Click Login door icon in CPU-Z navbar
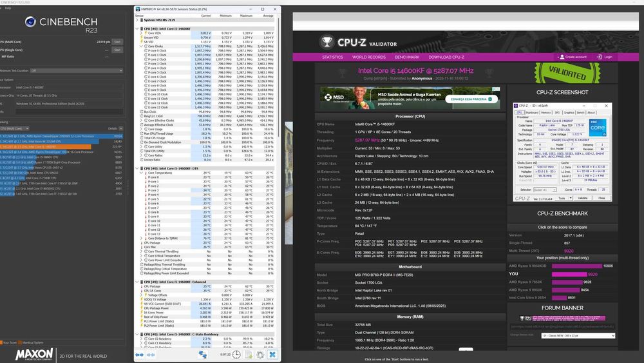 pos(599,57)
